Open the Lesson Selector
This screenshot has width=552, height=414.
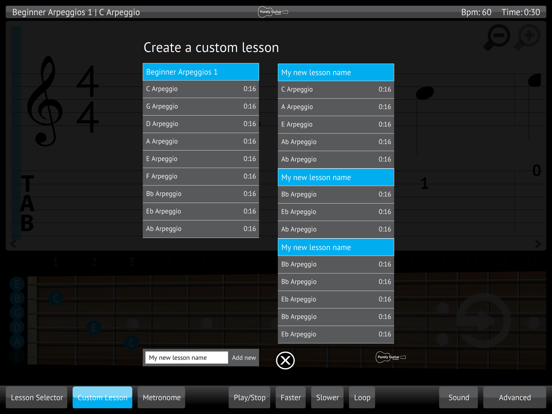point(37,397)
